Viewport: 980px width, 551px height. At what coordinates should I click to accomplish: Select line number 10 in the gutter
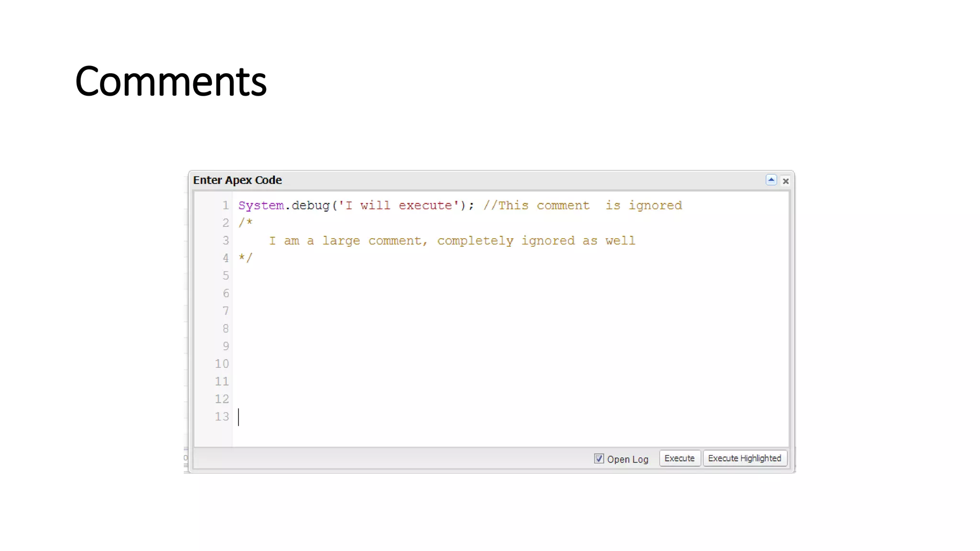pyautogui.click(x=222, y=364)
